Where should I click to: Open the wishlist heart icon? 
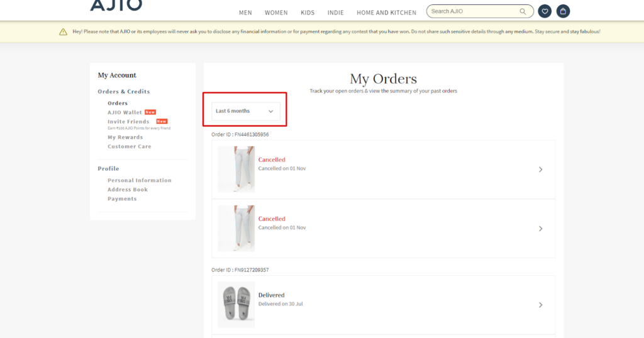(545, 11)
